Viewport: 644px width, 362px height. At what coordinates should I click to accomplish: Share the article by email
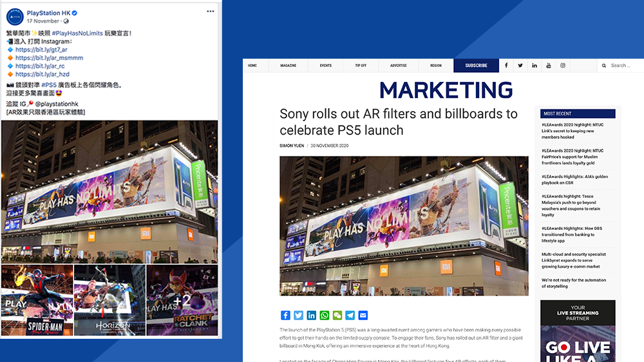tap(363, 315)
